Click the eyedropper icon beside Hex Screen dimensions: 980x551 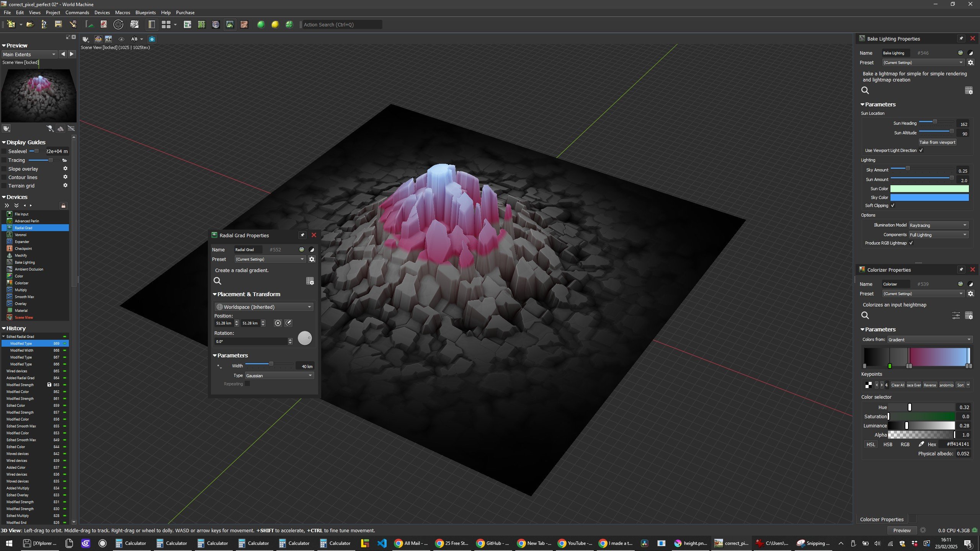pos(921,444)
